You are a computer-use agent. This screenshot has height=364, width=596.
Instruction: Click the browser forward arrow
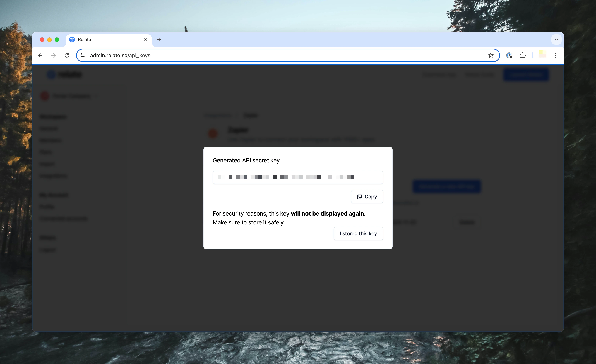coord(54,55)
